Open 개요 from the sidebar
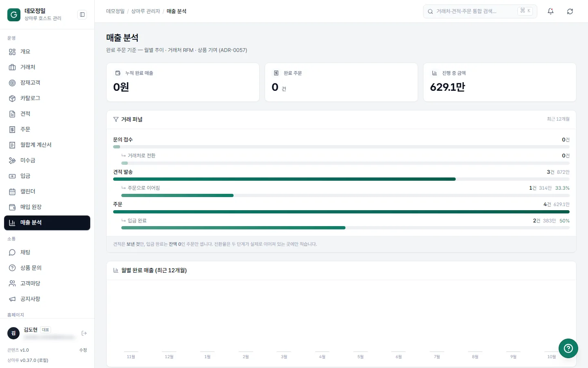The image size is (588, 368). pyautogui.click(x=47, y=52)
